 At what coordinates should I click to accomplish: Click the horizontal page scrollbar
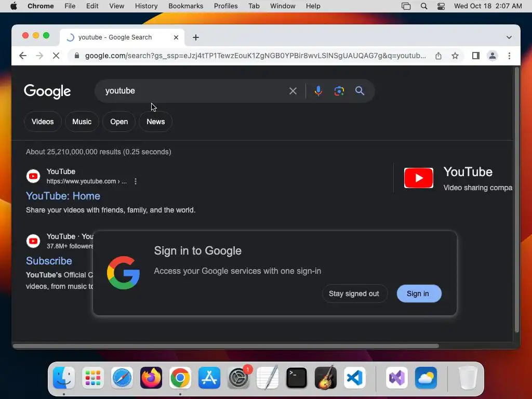point(226,346)
